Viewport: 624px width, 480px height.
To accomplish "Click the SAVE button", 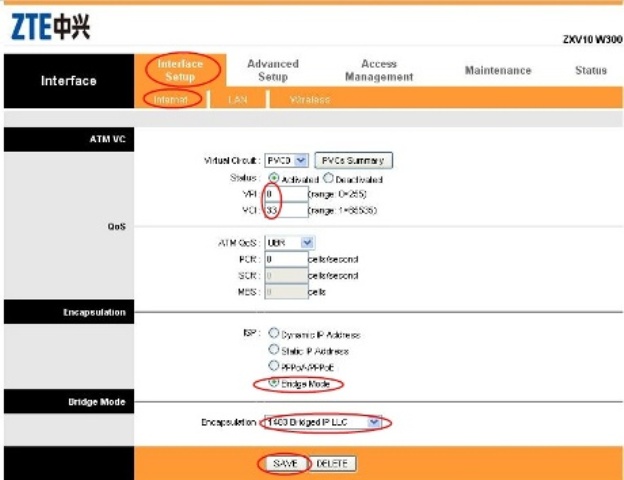I will point(285,464).
